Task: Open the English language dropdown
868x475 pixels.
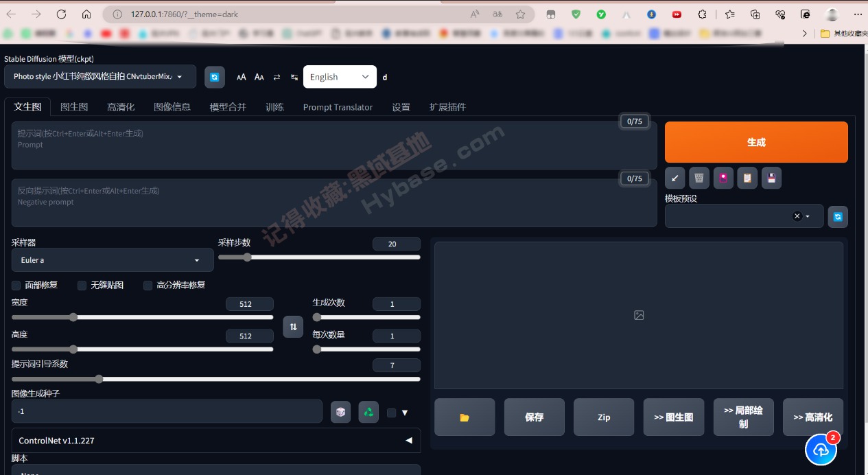Action: [340, 77]
